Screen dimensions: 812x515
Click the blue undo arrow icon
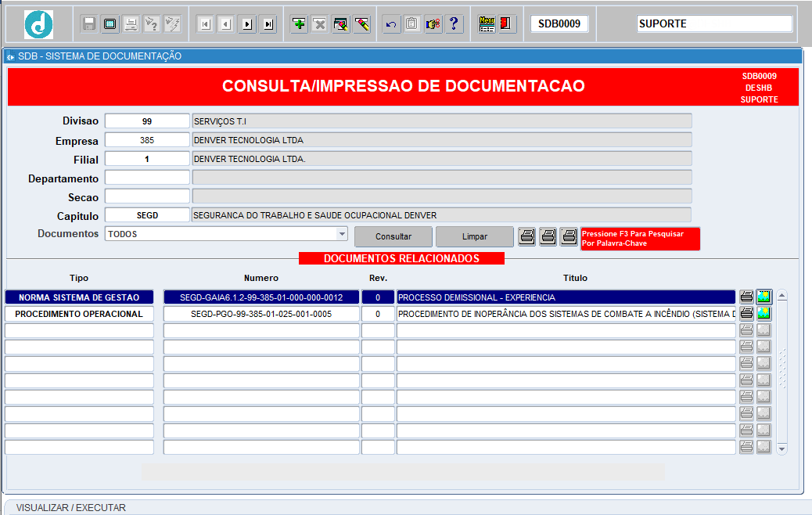[391, 24]
